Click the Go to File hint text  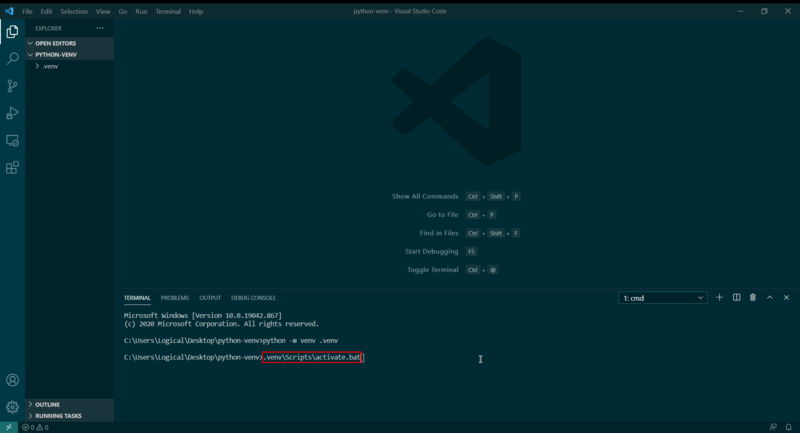click(x=442, y=215)
